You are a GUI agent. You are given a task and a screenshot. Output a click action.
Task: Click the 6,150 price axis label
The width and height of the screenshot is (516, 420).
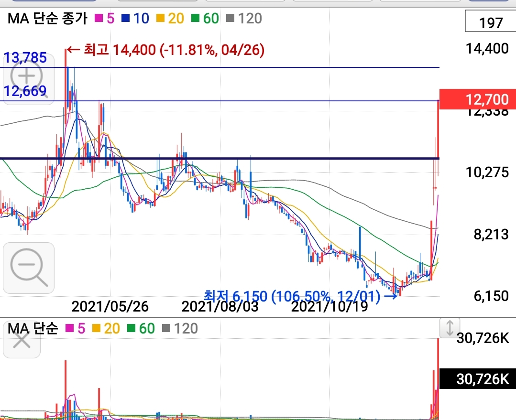coord(491,296)
